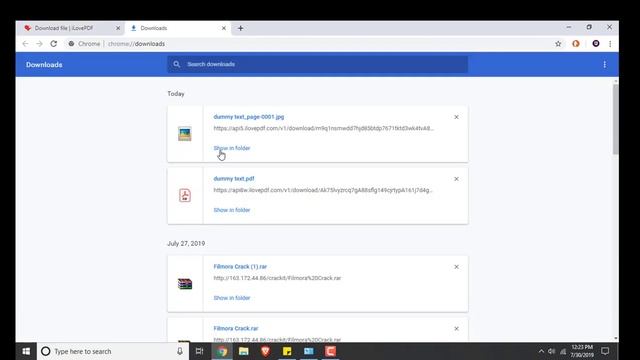Image resolution: width=640 pixels, height=360 pixels.
Task: Remove dummy text_page-0001.jpg from list
Action: pyautogui.click(x=456, y=117)
